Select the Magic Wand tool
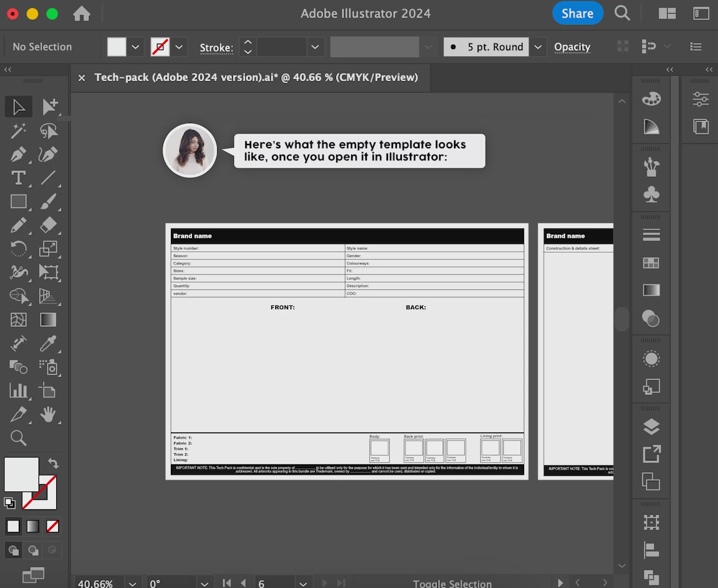The image size is (718, 588). [x=18, y=131]
